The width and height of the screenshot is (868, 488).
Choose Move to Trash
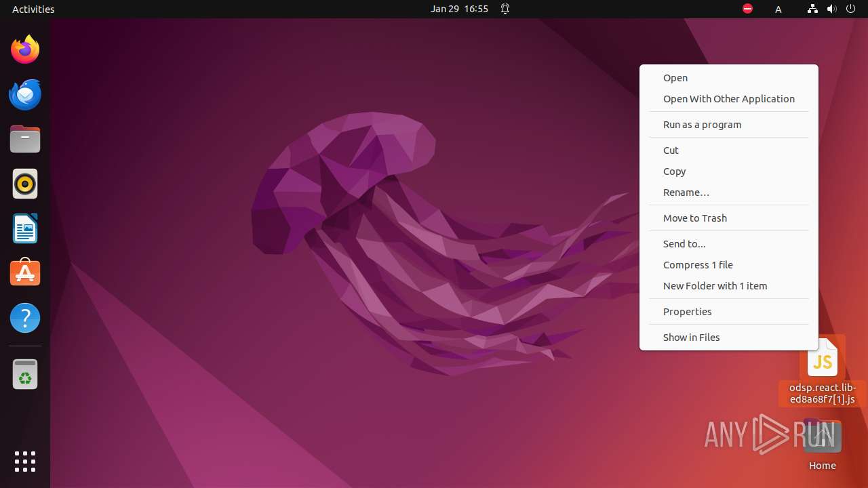coord(729,218)
